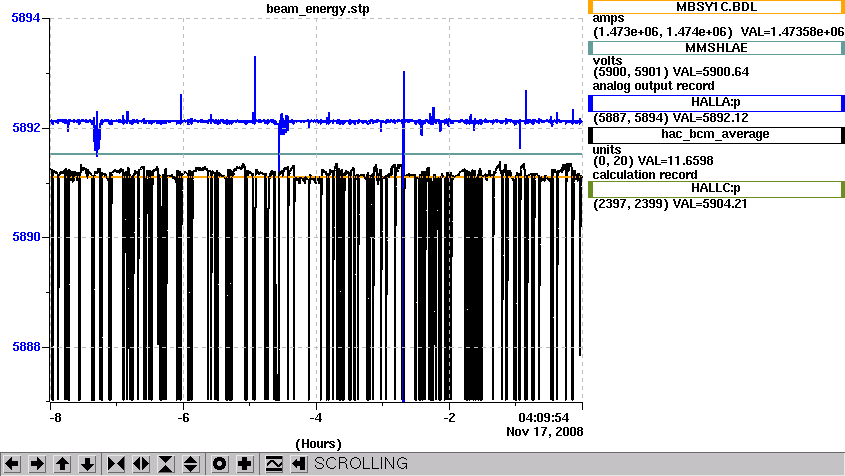Viewport: 845px width, 476px height.
Task: Click the SCROLLING status label
Action: [x=361, y=464]
